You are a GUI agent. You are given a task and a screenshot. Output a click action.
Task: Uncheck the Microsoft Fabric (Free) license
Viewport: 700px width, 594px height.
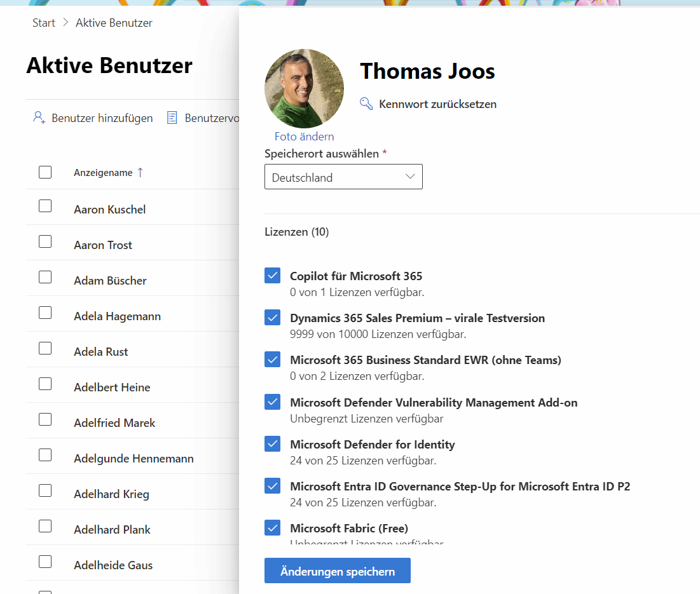[x=272, y=527]
